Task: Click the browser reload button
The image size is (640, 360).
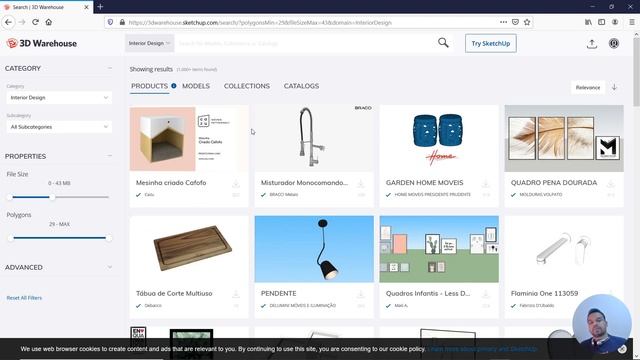Action: 36,22
